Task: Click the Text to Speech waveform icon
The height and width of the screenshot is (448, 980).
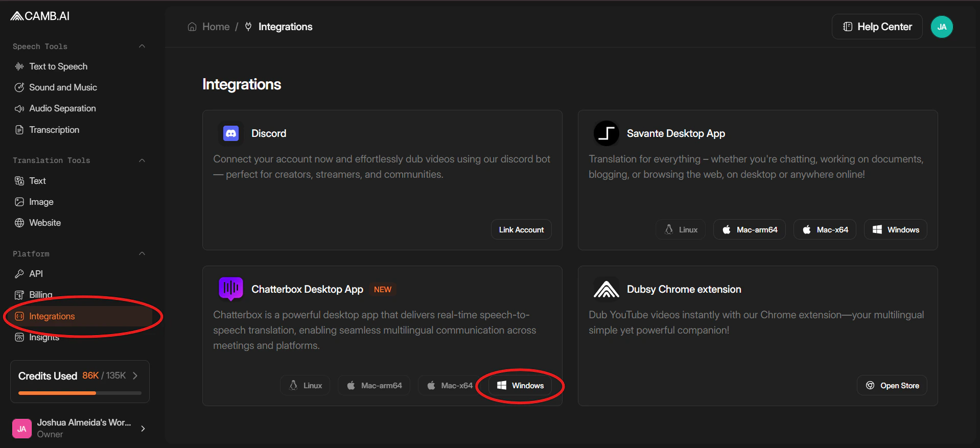Action: coord(19,66)
